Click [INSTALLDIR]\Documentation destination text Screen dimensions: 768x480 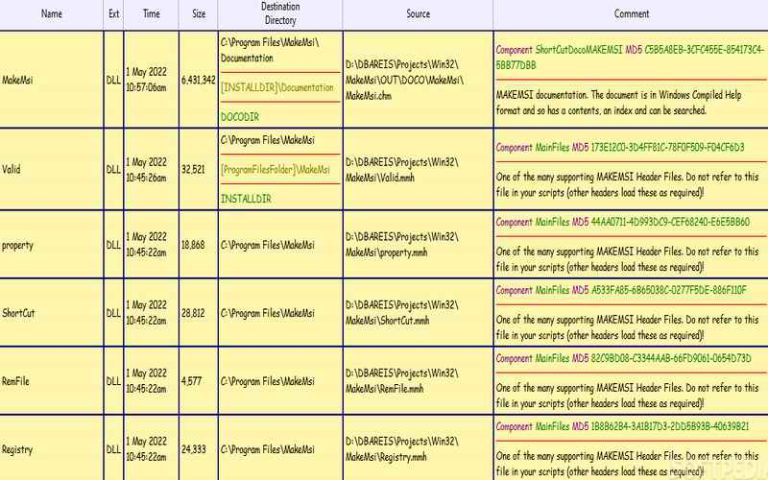tap(277, 88)
